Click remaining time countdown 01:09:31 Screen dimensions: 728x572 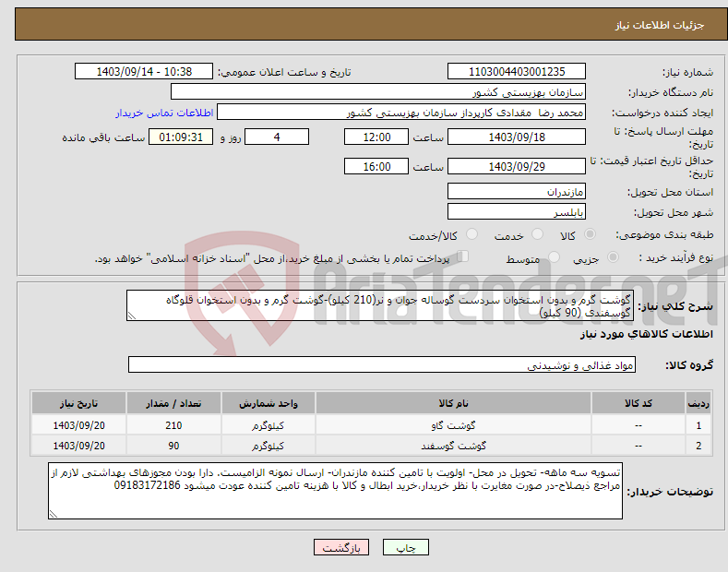[x=181, y=137]
